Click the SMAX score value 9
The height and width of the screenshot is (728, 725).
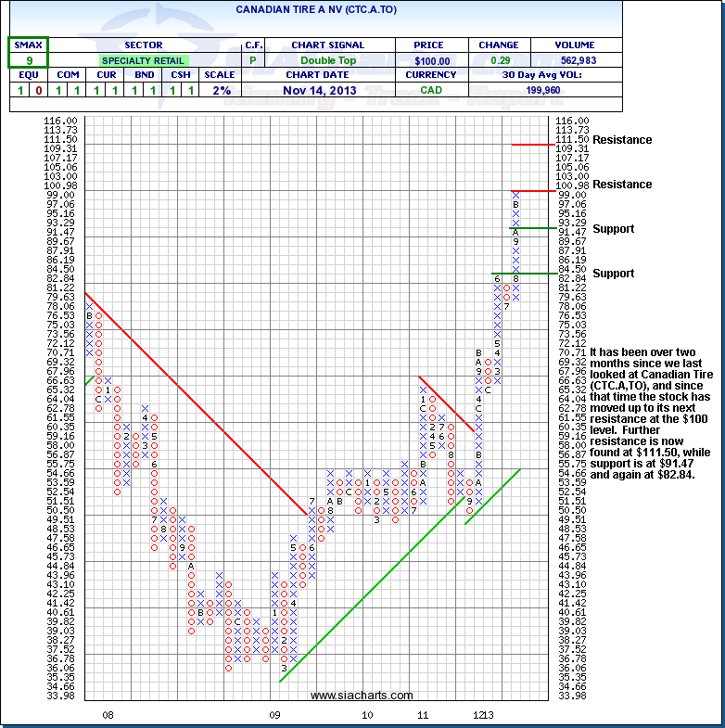28,60
